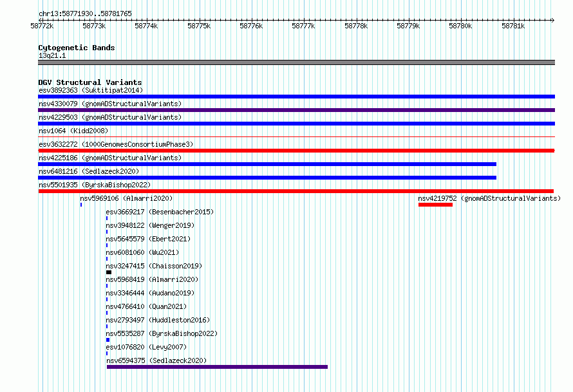Click the gray 13q21.1 cytogenetic band bar
Image resolution: width=573 pixels, height=392 pixels.
coord(296,62)
